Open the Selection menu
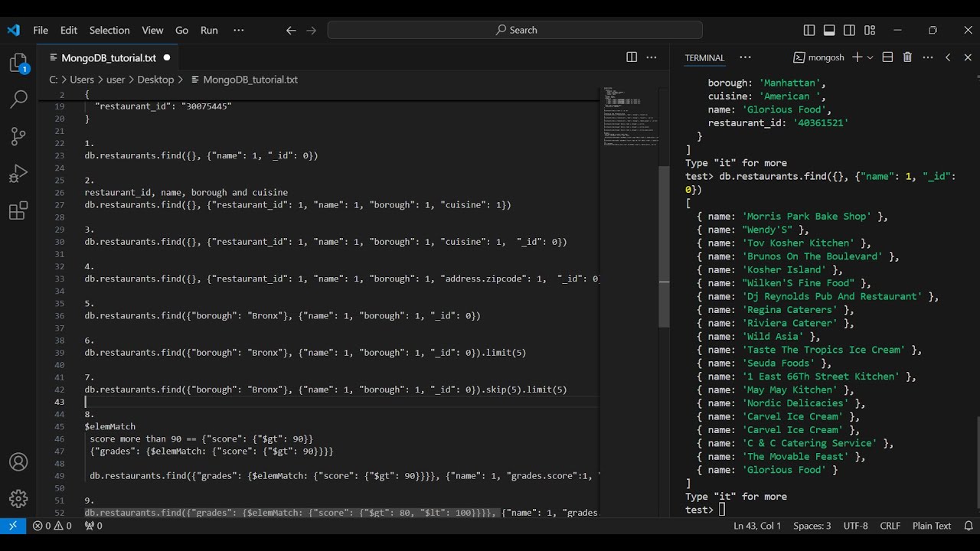 click(109, 30)
